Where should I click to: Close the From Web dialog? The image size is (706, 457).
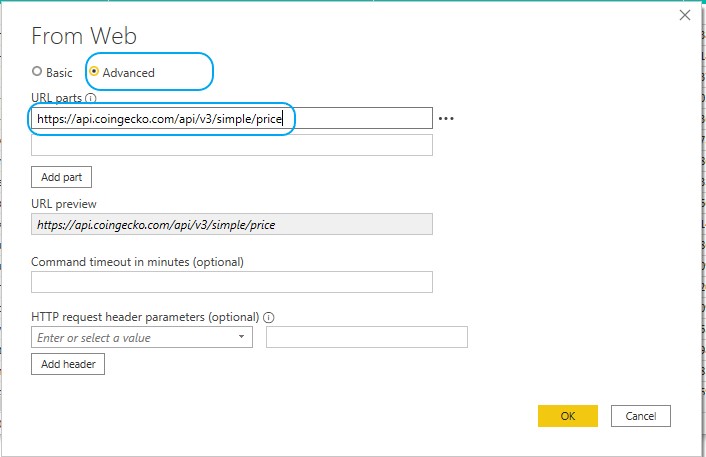[685, 15]
